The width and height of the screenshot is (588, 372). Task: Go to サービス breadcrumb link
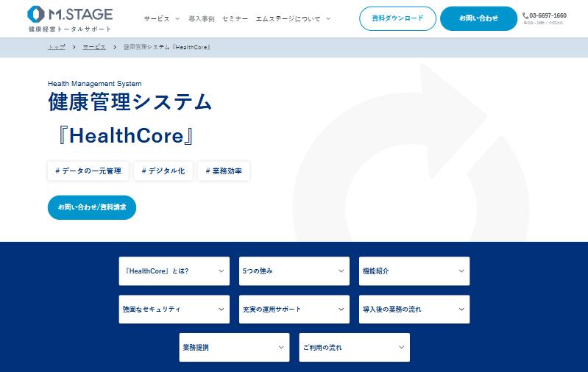click(94, 47)
